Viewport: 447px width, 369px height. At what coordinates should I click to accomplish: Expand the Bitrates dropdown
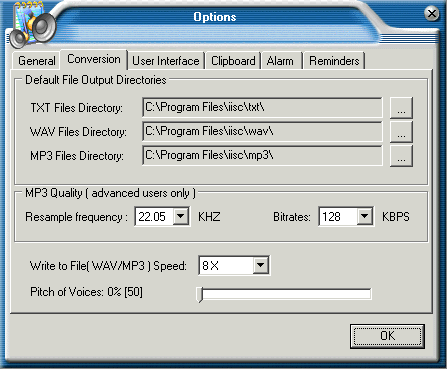(365, 217)
